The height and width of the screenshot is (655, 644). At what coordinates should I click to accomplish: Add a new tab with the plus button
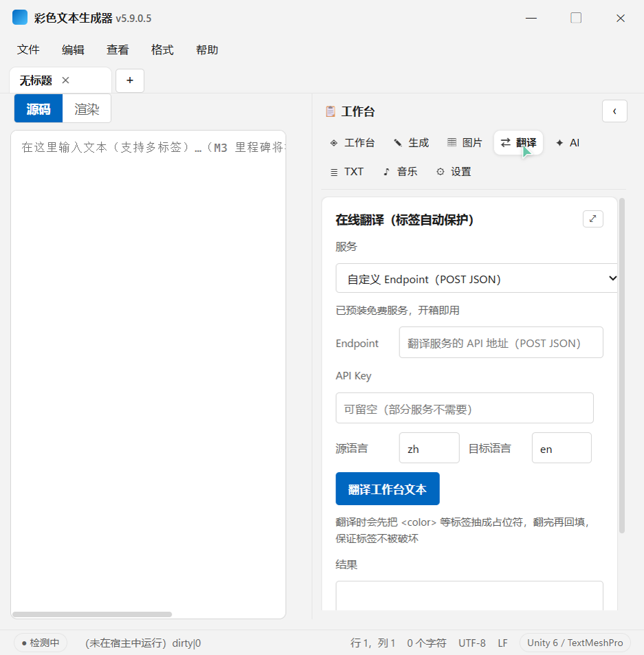point(130,80)
